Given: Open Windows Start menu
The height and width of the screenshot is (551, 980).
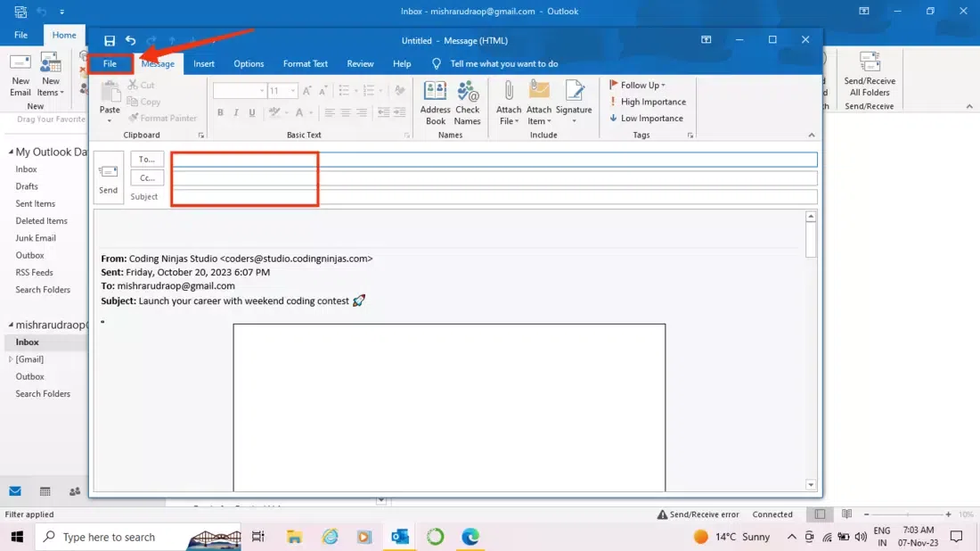Looking at the screenshot, I should 17,537.
